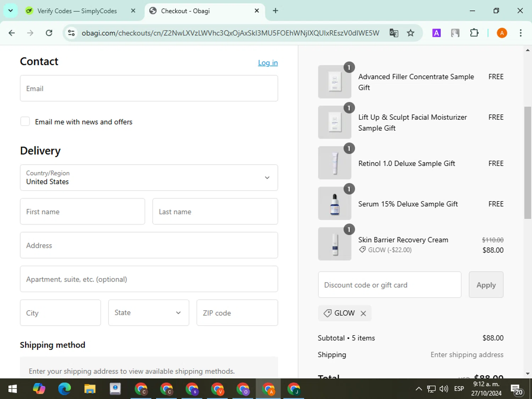The image size is (532, 399).
Task: Click Lift Up & Sculpt Moisturizer thumbnail
Action: [335, 122]
